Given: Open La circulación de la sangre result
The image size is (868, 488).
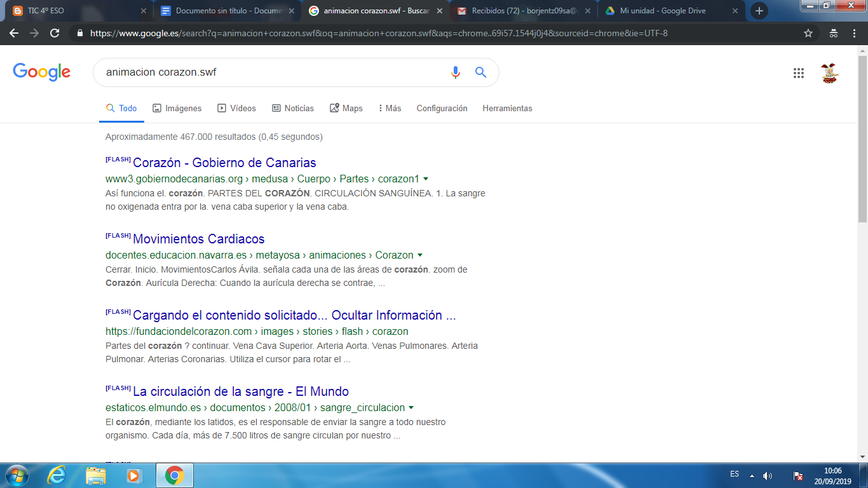Looking at the screenshot, I should 241,391.
